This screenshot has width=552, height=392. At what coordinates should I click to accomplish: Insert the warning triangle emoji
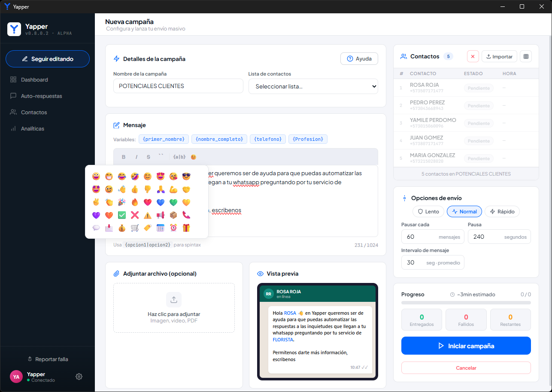(148, 215)
